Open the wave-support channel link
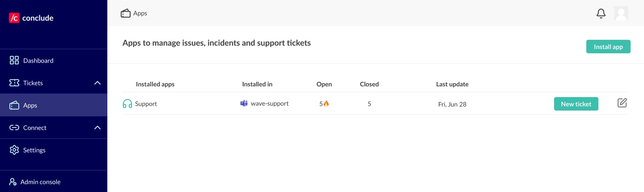The image size is (644, 192). [x=270, y=103]
